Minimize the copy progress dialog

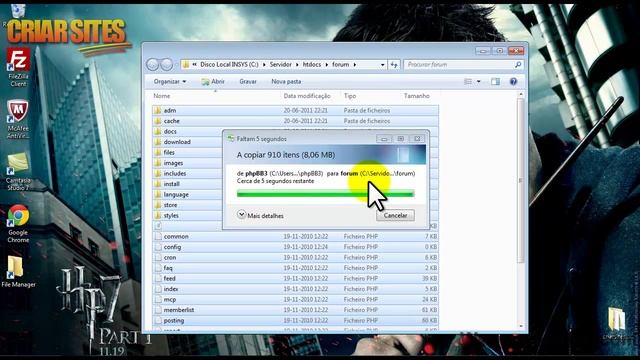coord(384,139)
